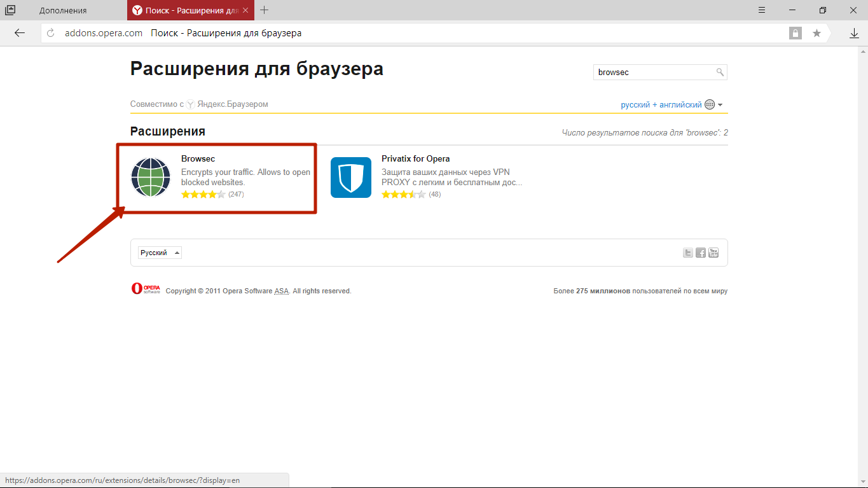Open the tab manager icon in the title bar
868x488 pixels.
tap(10, 10)
